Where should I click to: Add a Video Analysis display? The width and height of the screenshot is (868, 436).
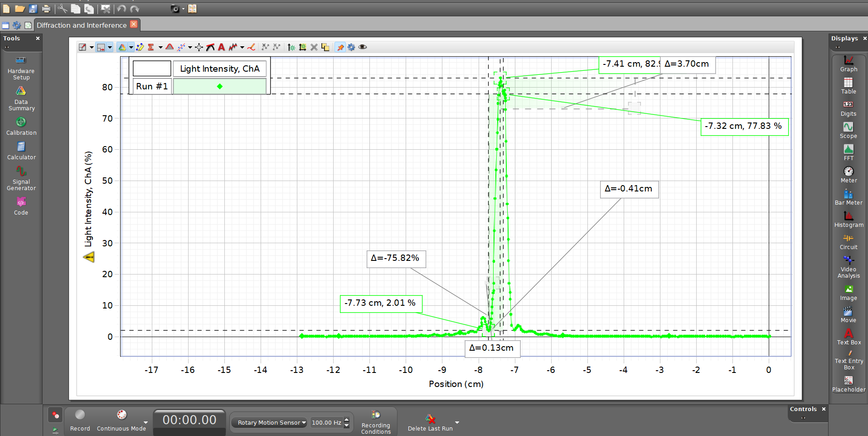(x=849, y=267)
